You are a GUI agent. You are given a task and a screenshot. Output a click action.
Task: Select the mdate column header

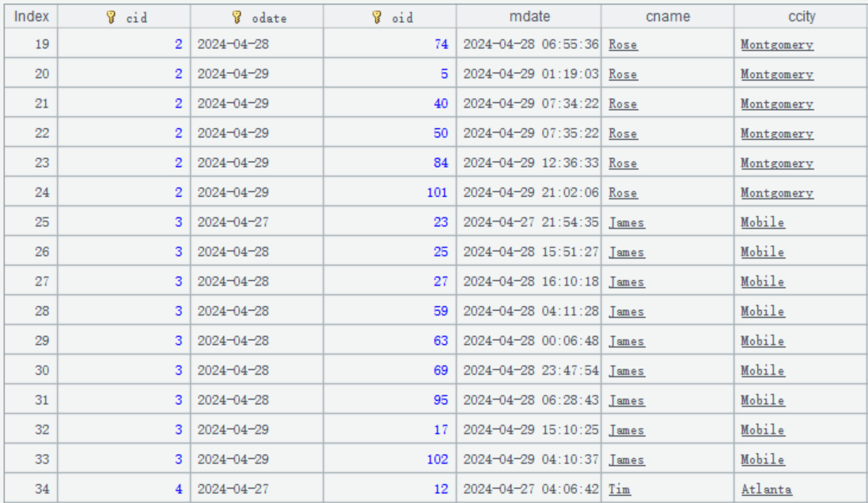tap(529, 17)
